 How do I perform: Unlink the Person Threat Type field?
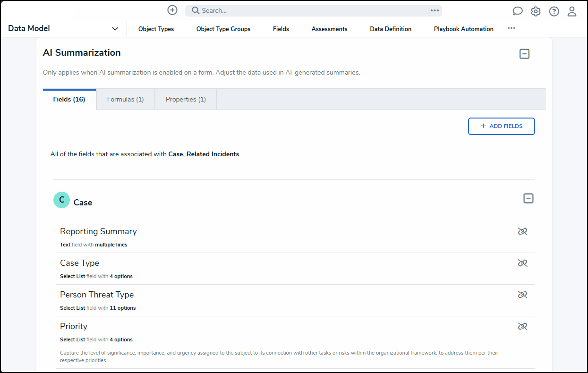[522, 295]
